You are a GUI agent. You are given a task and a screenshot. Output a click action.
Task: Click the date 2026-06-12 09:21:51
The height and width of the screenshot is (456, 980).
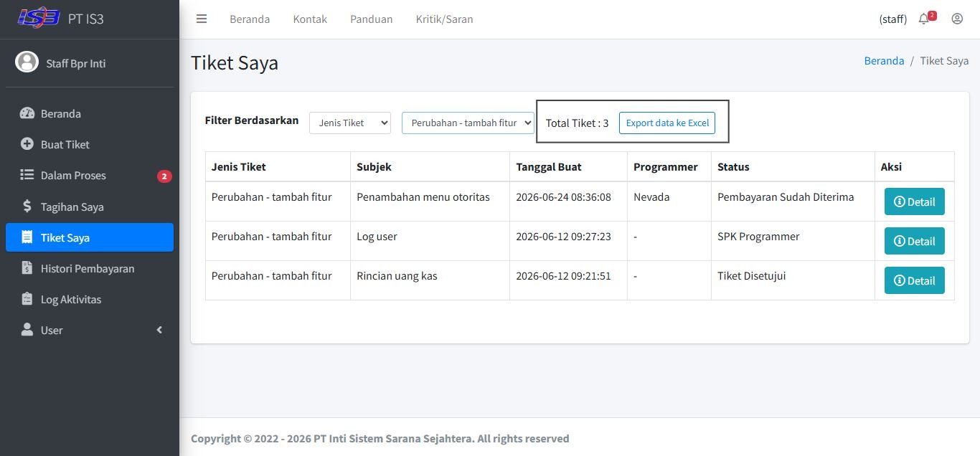coord(563,275)
